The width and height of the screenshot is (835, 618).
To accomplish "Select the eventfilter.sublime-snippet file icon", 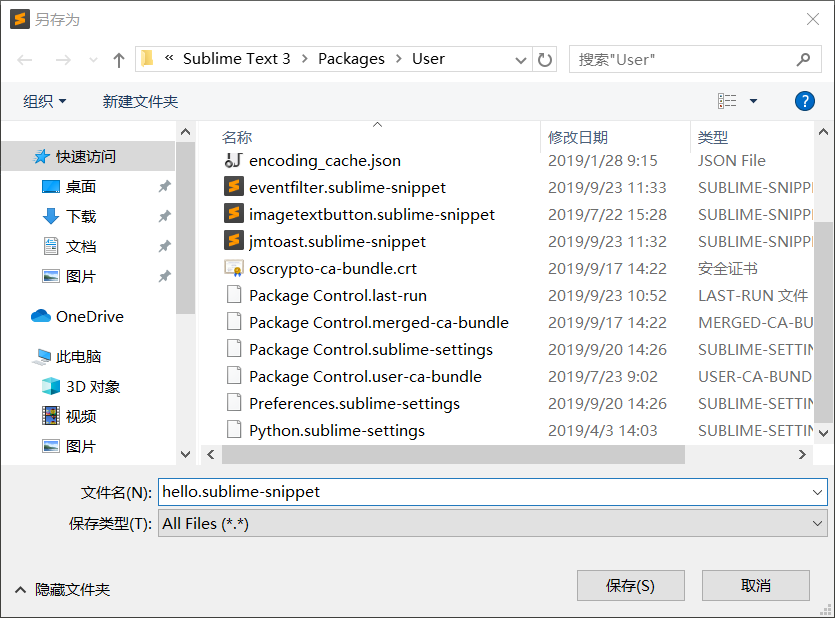I will click(233, 187).
